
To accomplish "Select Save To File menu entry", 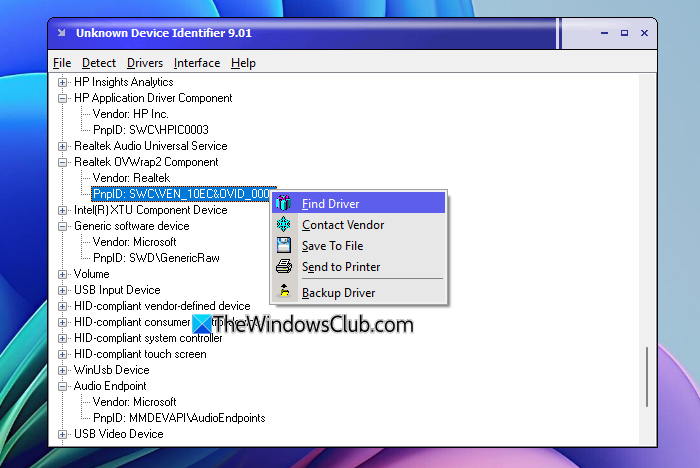I will coord(358,245).
